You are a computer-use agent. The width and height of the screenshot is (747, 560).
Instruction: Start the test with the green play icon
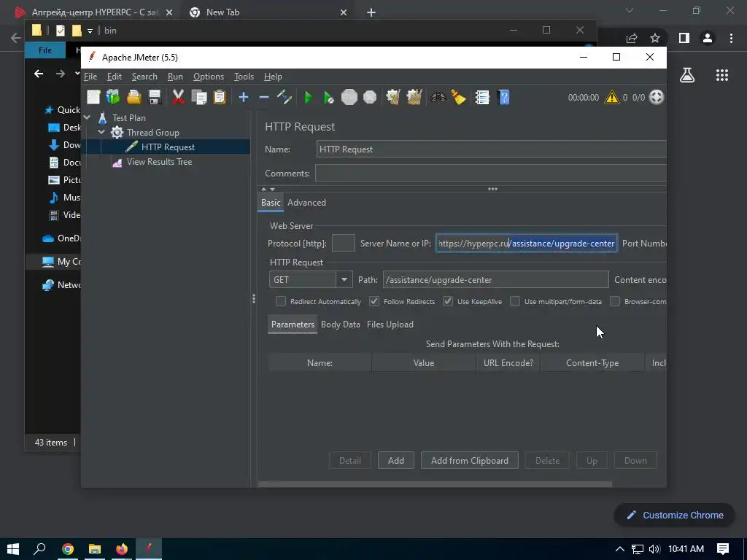[x=309, y=97]
